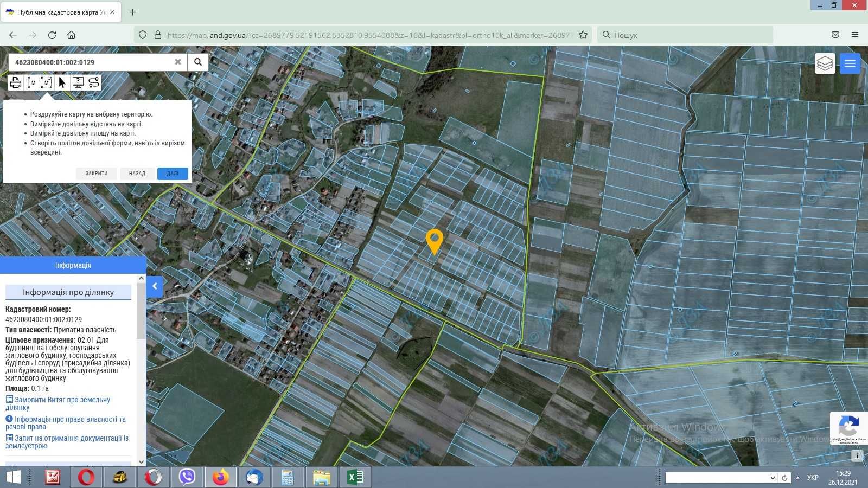Switch the УКР keyboard language indicator
868x488 pixels.
(813, 478)
